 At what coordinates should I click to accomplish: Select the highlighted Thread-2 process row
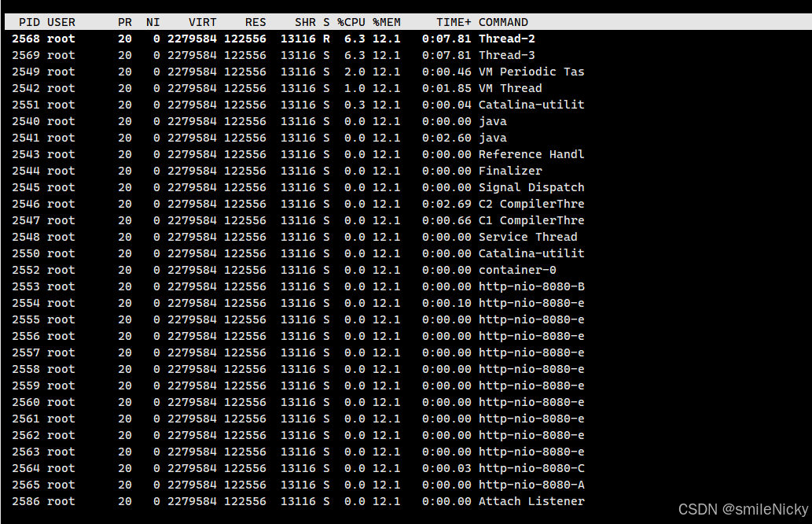click(x=299, y=39)
